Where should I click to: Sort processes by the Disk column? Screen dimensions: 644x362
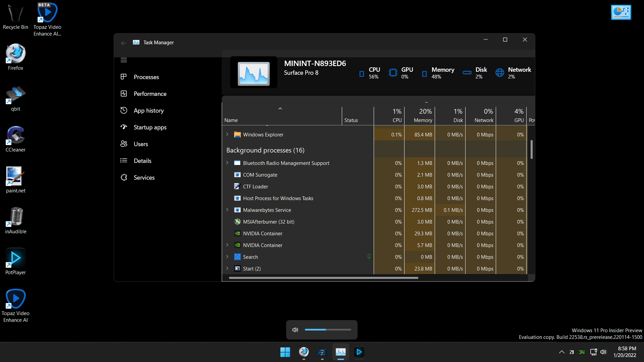(x=450, y=115)
